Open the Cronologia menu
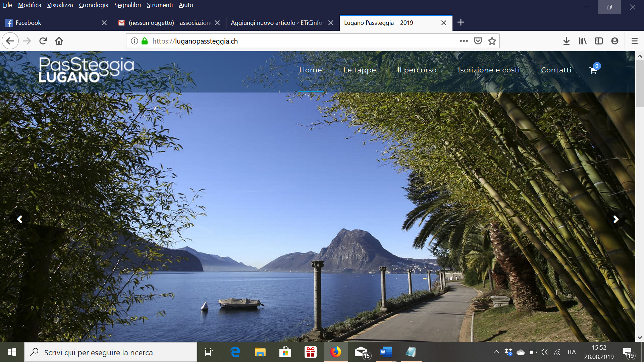The width and height of the screenshot is (644, 362). [94, 5]
